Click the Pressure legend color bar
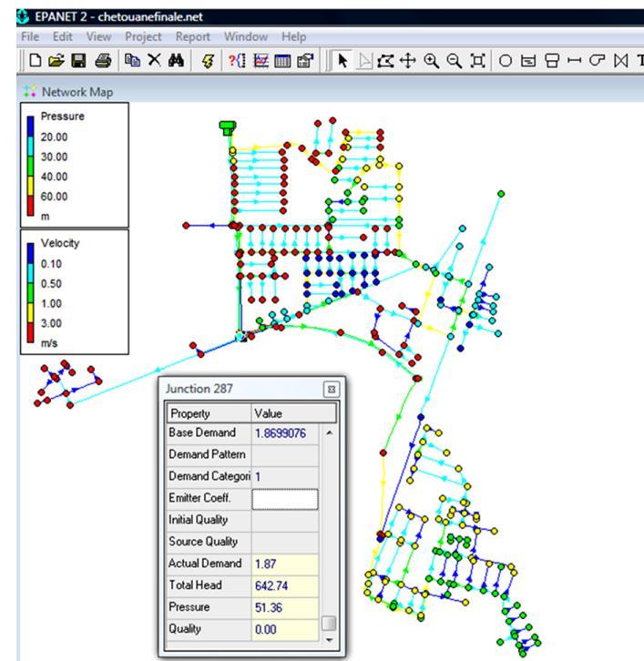Image resolution: width=644 pixels, height=661 pixels. click(x=30, y=166)
